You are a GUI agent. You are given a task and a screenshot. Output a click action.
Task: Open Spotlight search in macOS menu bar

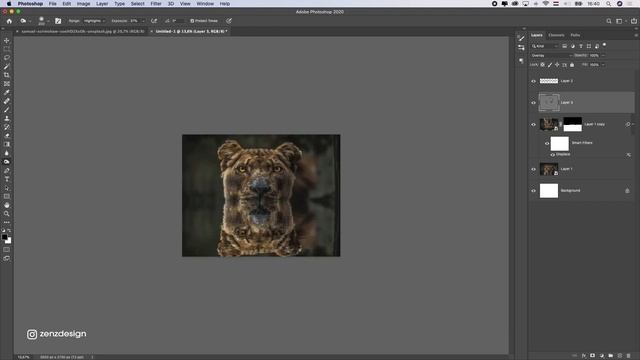[x=608, y=4]
